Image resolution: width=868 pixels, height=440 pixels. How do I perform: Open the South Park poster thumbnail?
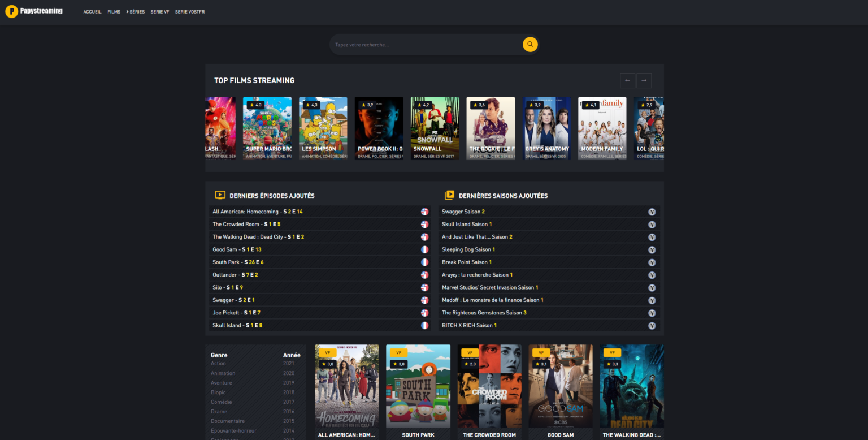pos(418,385)
